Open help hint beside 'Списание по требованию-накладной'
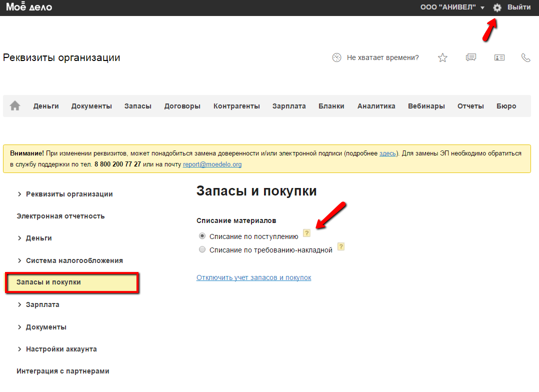Screen dimensions: 539x392 341,246
